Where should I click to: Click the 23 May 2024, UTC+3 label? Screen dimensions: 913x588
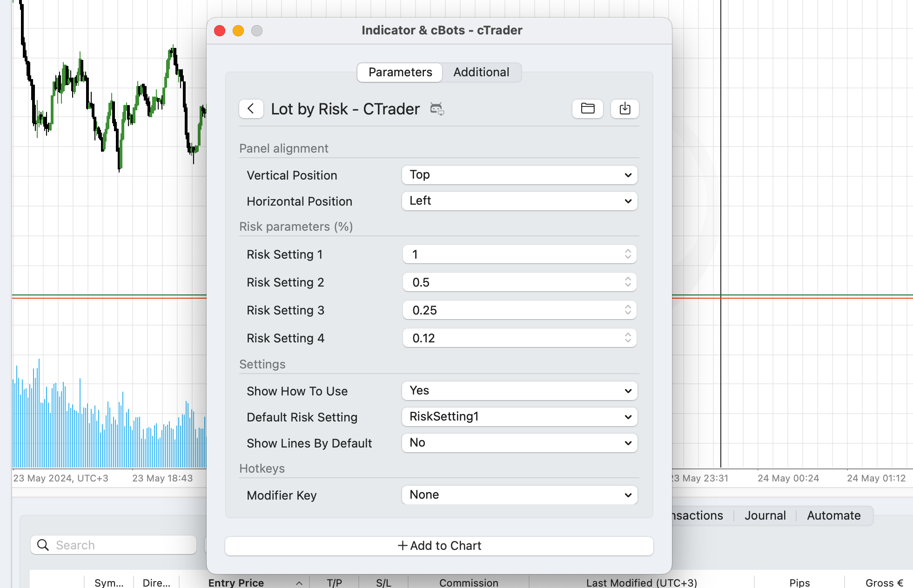60,478
